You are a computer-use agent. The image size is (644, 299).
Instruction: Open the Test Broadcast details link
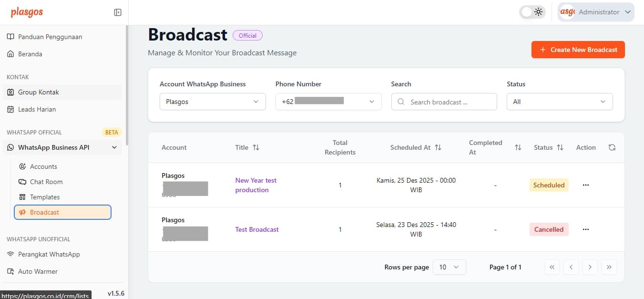[x=256, y=229]
